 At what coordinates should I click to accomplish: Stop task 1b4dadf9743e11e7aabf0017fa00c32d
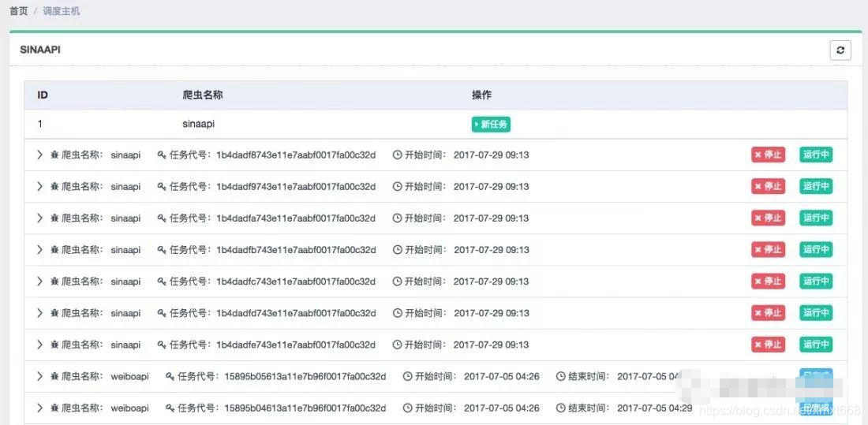pyautogui.click(x=768, y=187)
